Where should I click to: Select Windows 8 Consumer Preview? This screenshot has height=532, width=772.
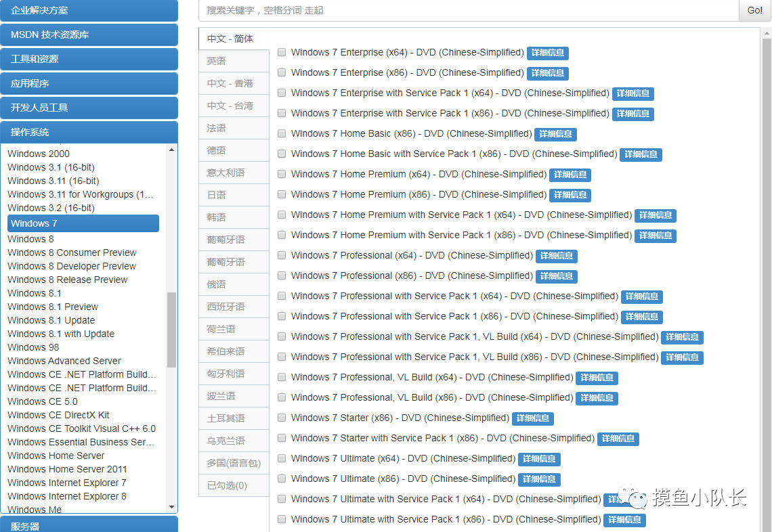[72, 252]
